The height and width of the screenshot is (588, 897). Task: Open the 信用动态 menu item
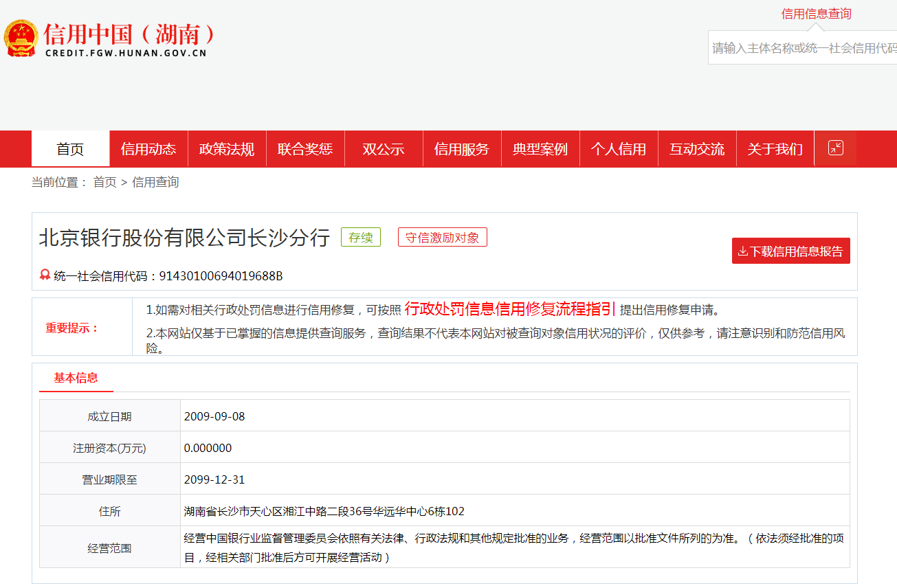[148, 149]
